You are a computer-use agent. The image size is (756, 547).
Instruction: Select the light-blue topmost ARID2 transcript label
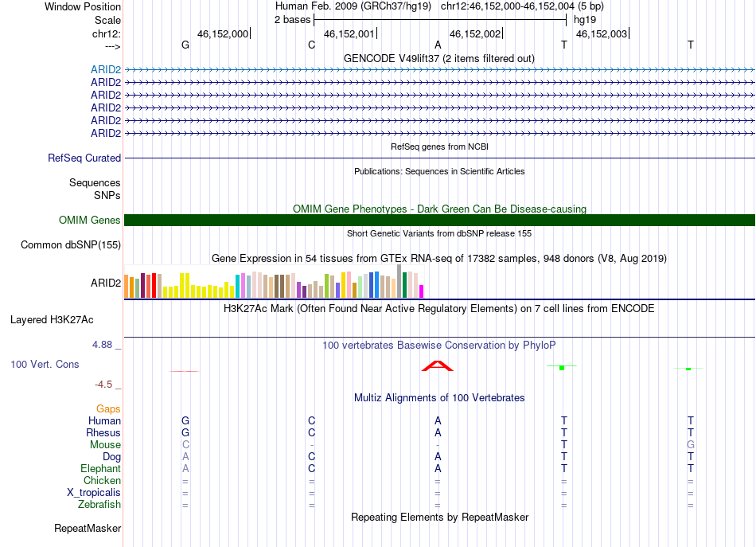click(106, 69)
